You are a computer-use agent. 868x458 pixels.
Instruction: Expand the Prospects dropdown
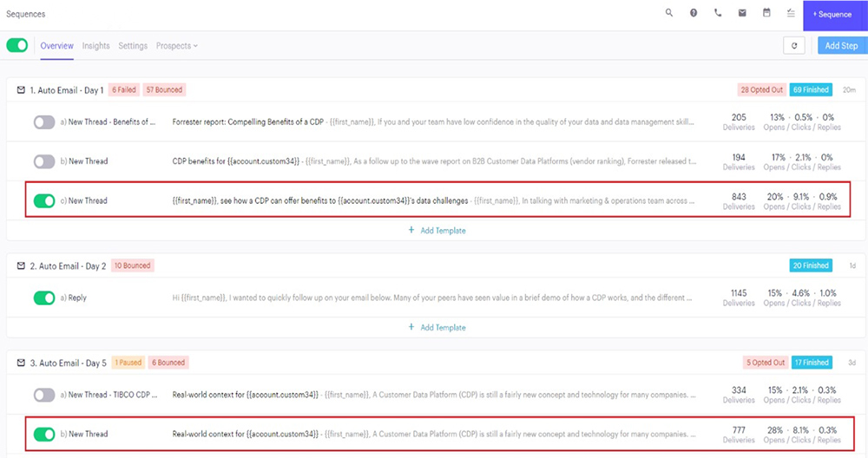click(x=176, y=46)
